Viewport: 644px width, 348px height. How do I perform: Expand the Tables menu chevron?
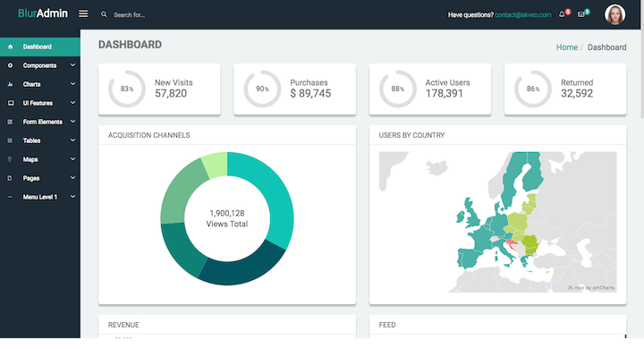72,140
